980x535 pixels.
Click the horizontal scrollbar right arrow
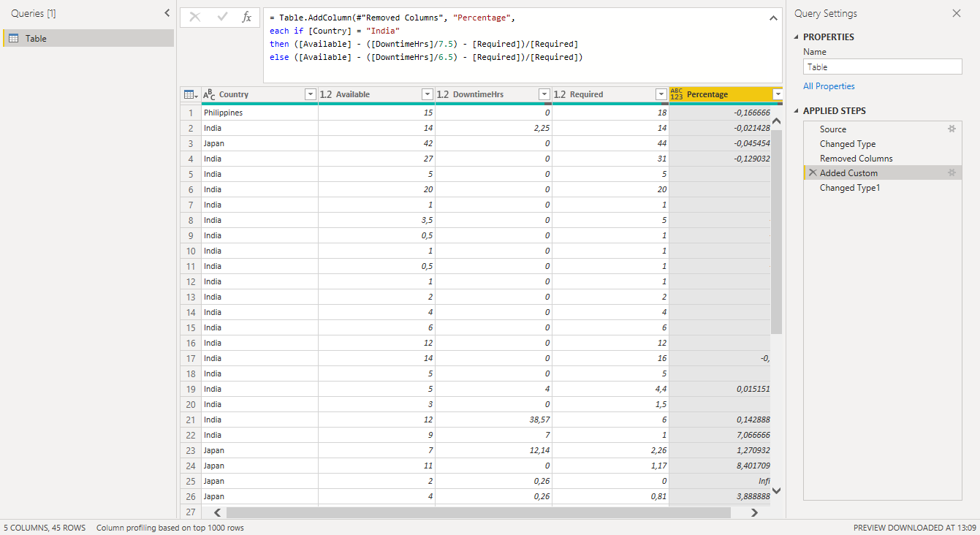[x=754, y=512]
